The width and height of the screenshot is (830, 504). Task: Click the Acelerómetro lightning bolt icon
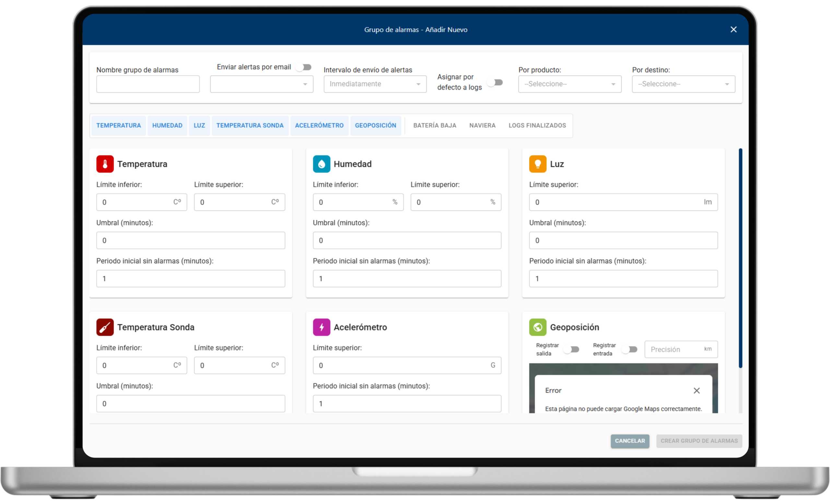321,327
